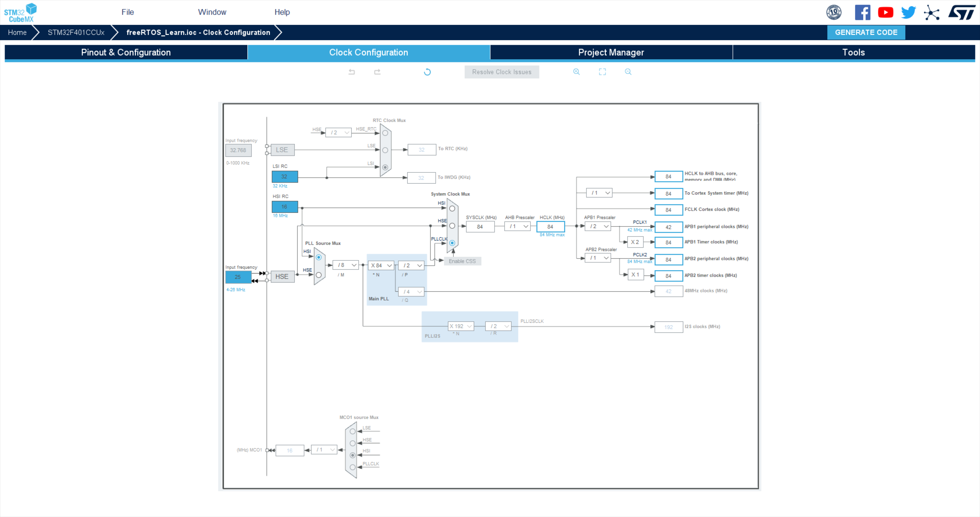
Task: Open the PLLI2S /R divider dropdown
Action: click(x=498, y=326)
